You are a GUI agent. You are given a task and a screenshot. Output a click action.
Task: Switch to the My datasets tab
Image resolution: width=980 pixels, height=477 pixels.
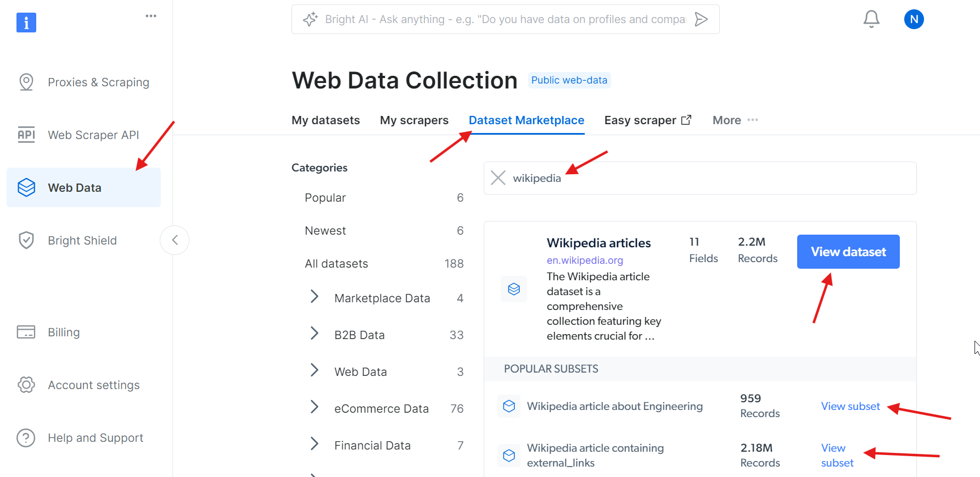(x=326, y=120)
